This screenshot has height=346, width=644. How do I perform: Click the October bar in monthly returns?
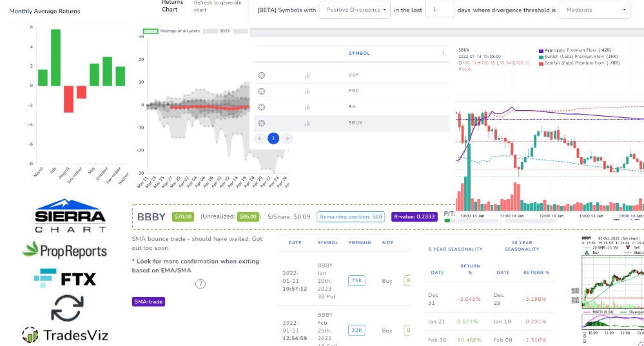tap(107, 72)
